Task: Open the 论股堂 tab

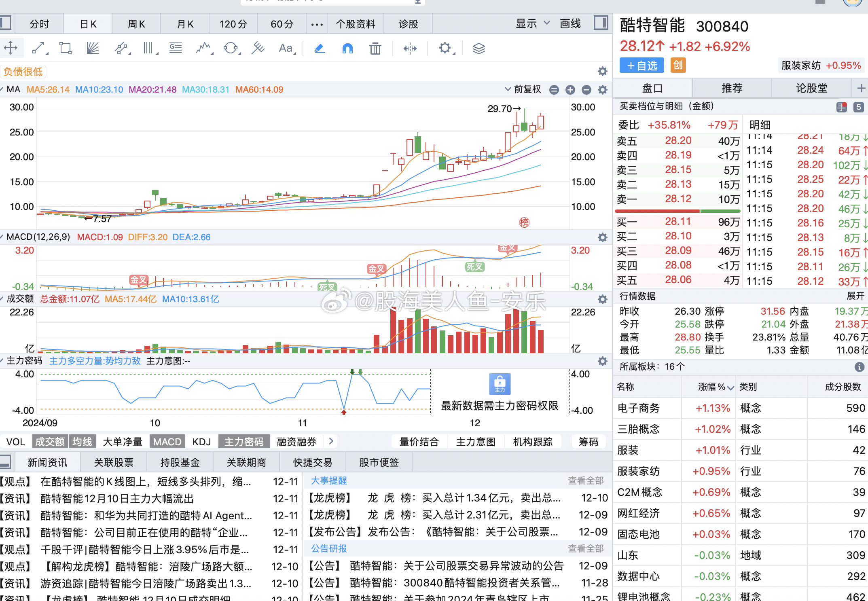Action: pyautogui.click(x=811, y=87)
